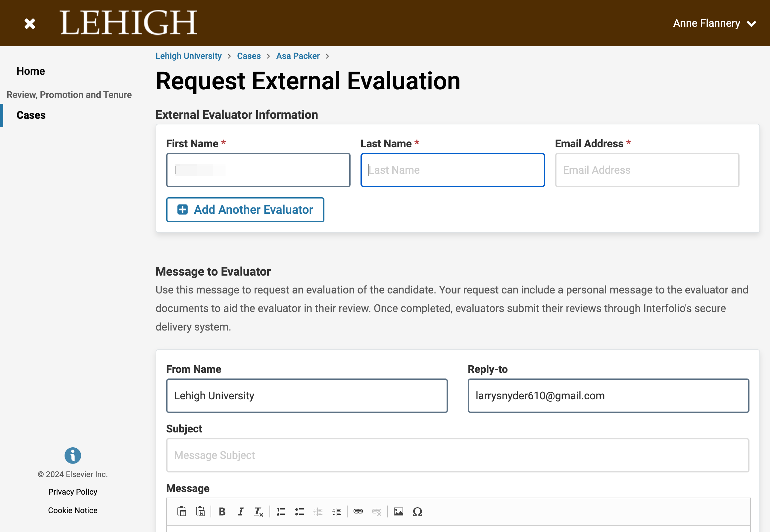Go to the Cases breadcrumb link
The height and width of the screenshot is (532, 770).
[249, 56]
